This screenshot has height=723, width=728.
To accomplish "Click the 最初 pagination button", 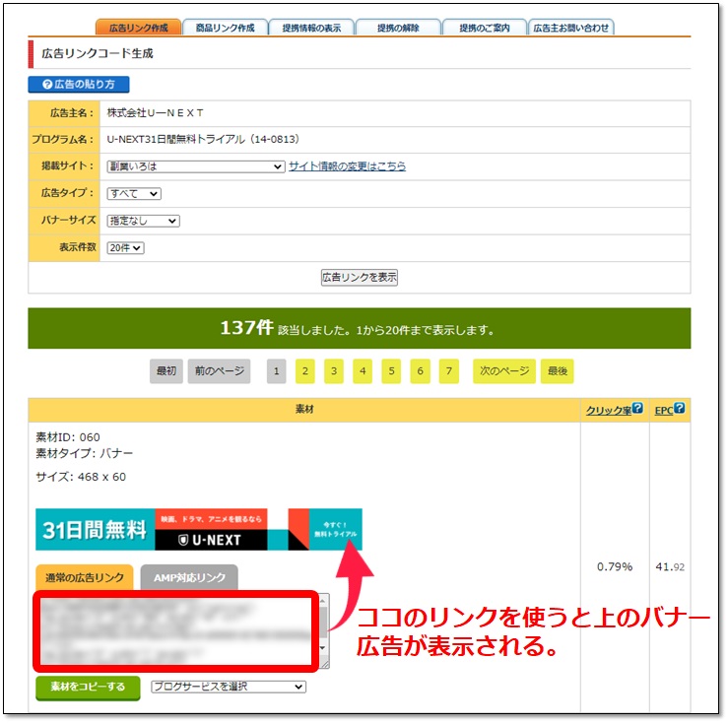I will pos(166,371).
